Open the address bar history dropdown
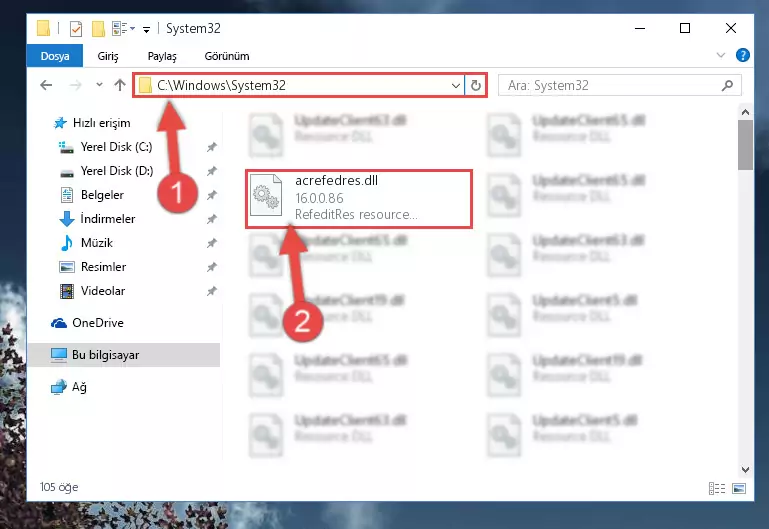 click(x=456, y=85)
